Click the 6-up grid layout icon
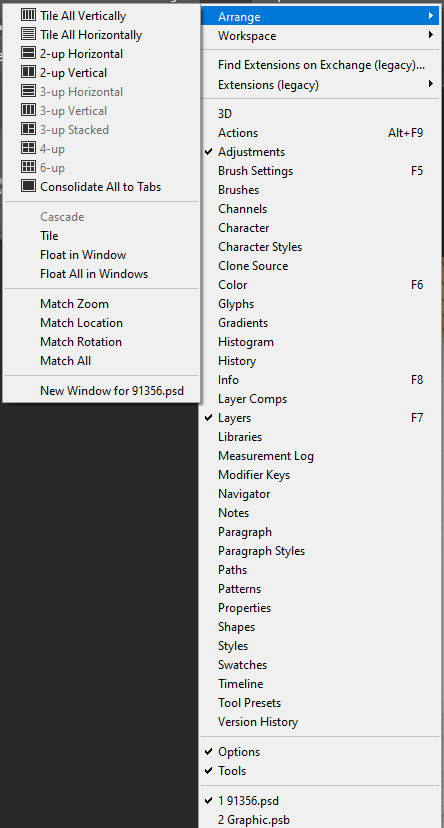This screenshot has height=828, width=444. 28,167
